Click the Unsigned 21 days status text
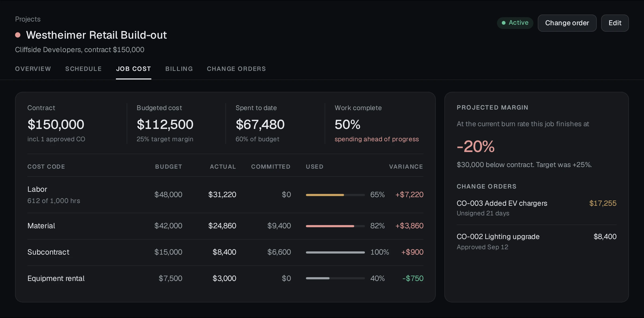 click(x=483, y=213)
